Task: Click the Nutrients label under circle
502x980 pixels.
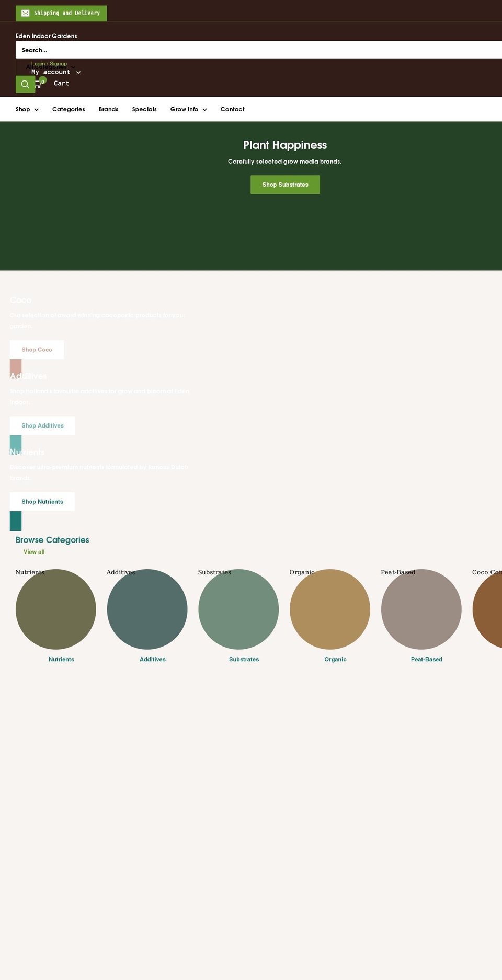Action: click(61, 660)
